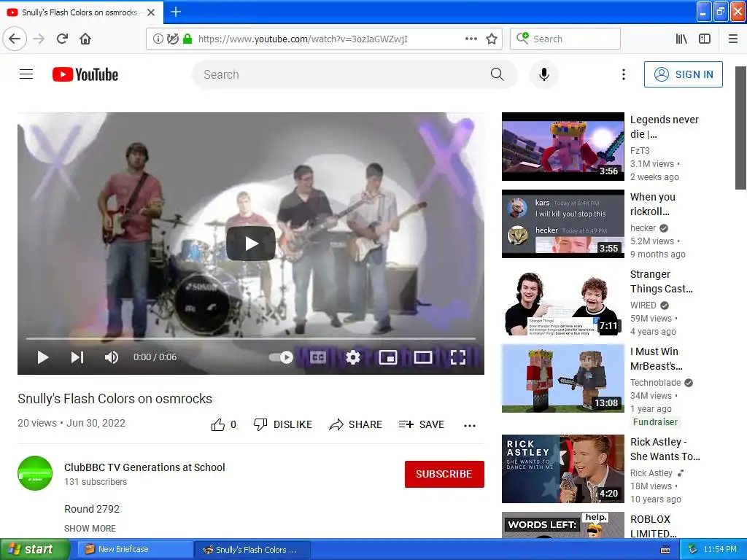
Task: Open the Firefox Library icon
Action: coord(681,39)
